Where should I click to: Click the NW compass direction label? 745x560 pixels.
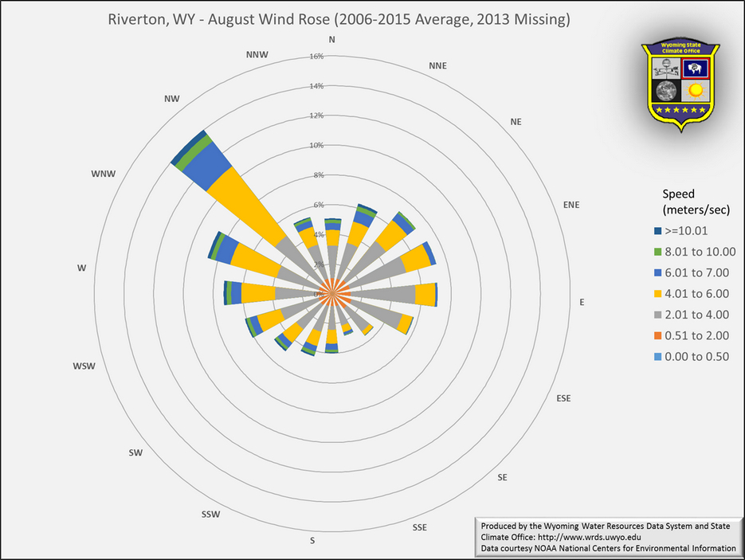172,99
